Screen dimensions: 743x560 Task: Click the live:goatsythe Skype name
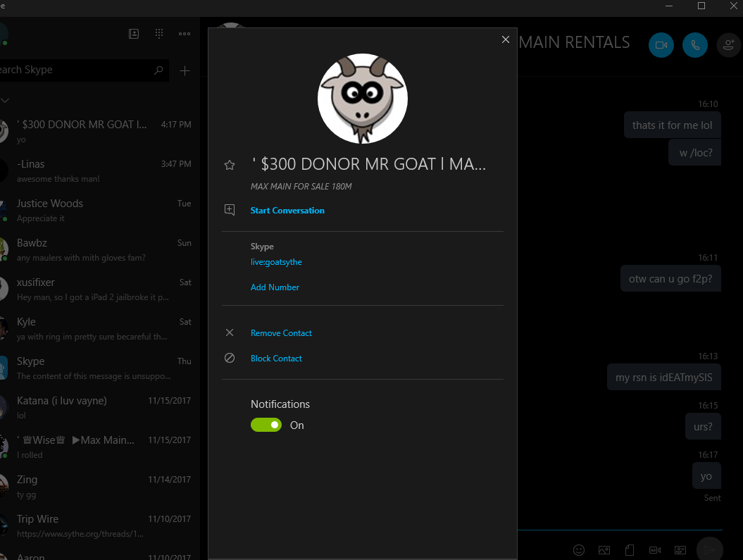point(276,262)
